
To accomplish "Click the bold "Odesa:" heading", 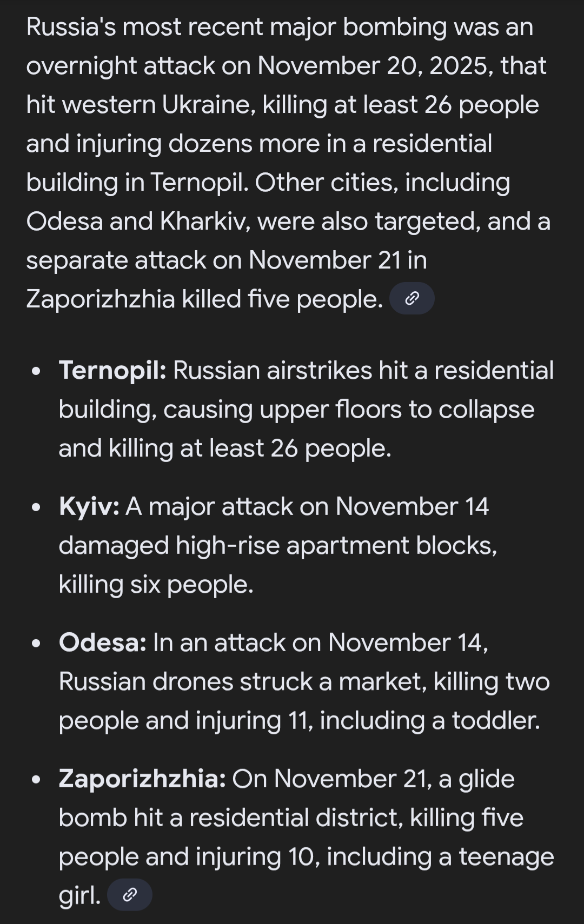I will (103, 643).
